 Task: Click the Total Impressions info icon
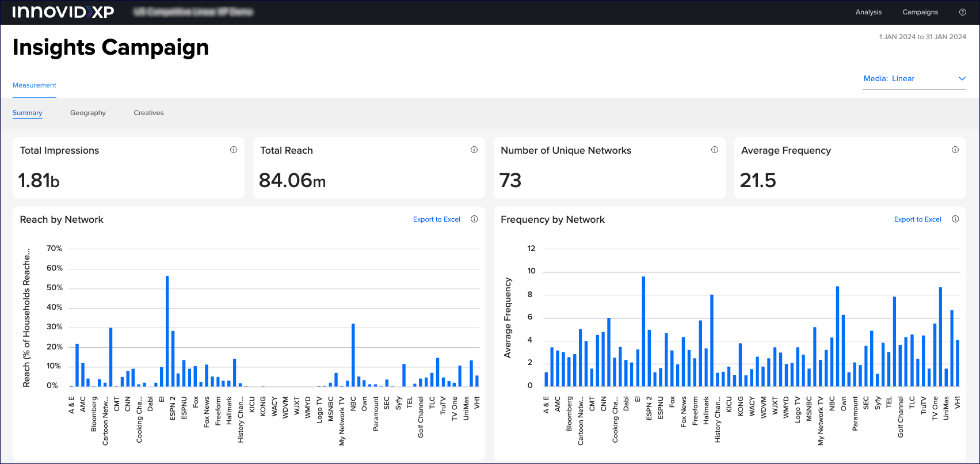point(234,150)
